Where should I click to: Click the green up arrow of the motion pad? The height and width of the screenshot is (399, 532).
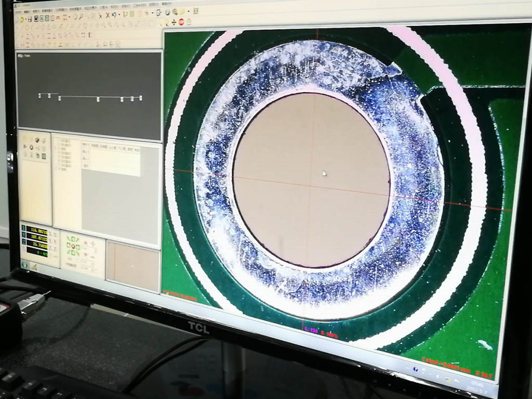[x=73, y=239]
